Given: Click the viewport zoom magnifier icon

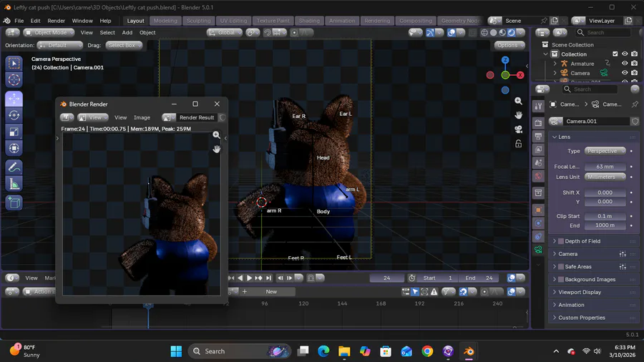Looking at the screenshot, I should point(518,101).
